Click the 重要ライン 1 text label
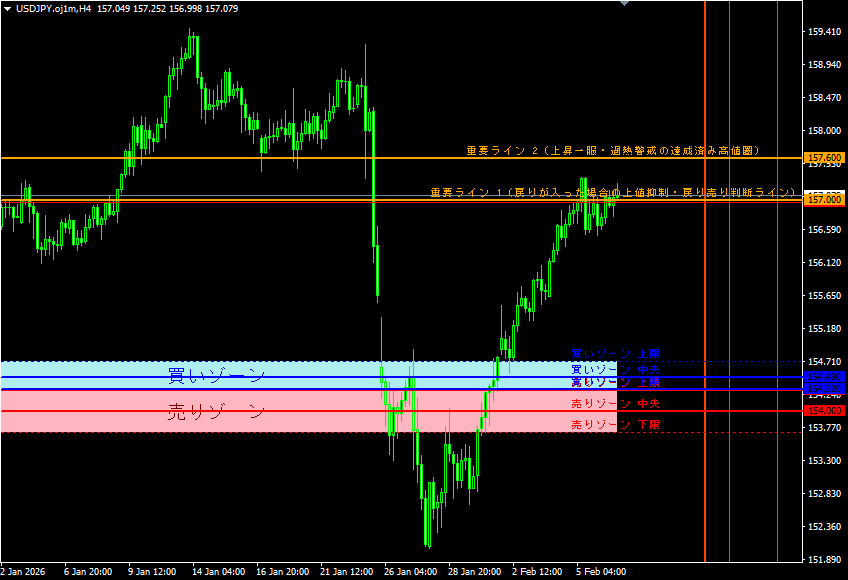Screen dimensions: 848x580 [613, 192]
